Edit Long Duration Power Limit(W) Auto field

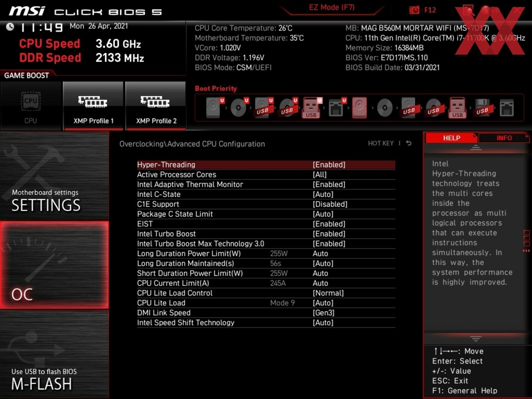[320, 253]
